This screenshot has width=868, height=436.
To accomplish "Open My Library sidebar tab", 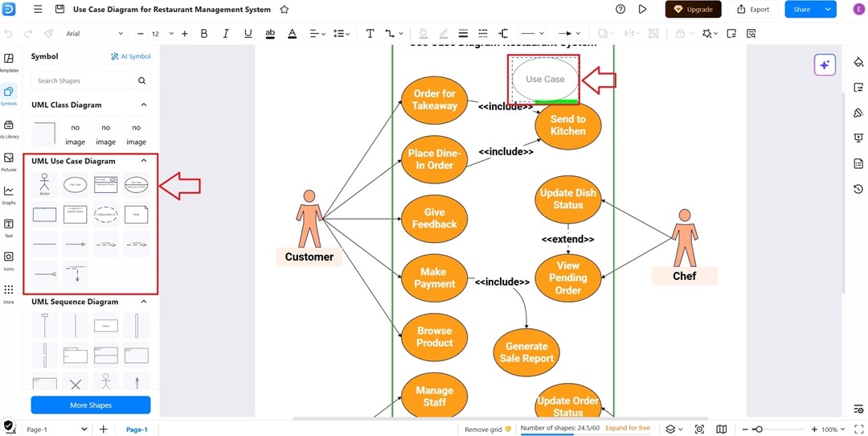I will click(8, 129).
